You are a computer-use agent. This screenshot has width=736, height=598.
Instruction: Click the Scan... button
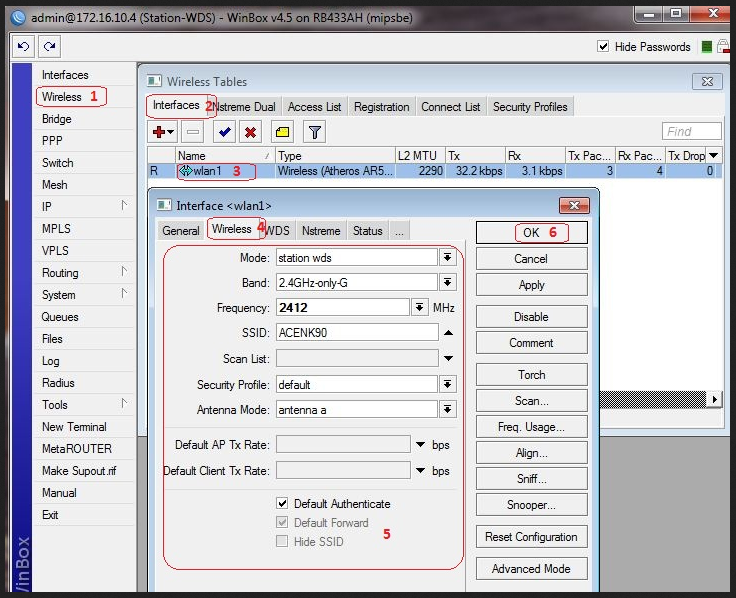pyautogui.click(x=531, y=401)
